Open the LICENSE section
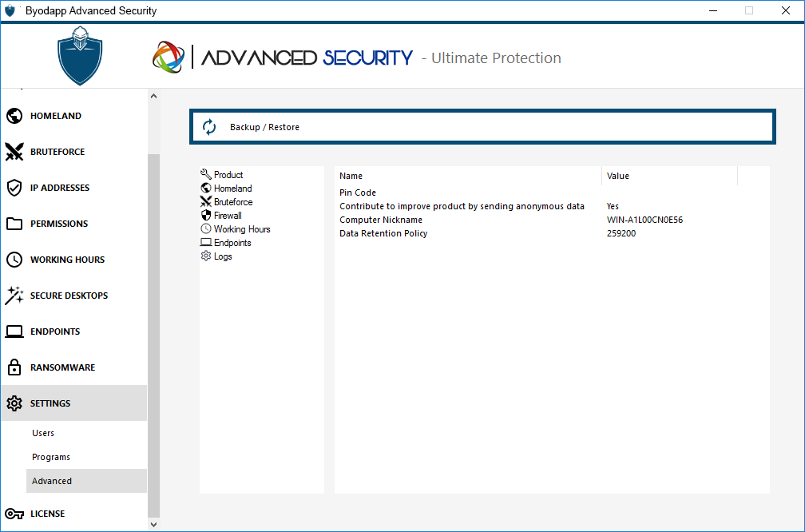Screen dimensions: 805x532 pos(74,514)
